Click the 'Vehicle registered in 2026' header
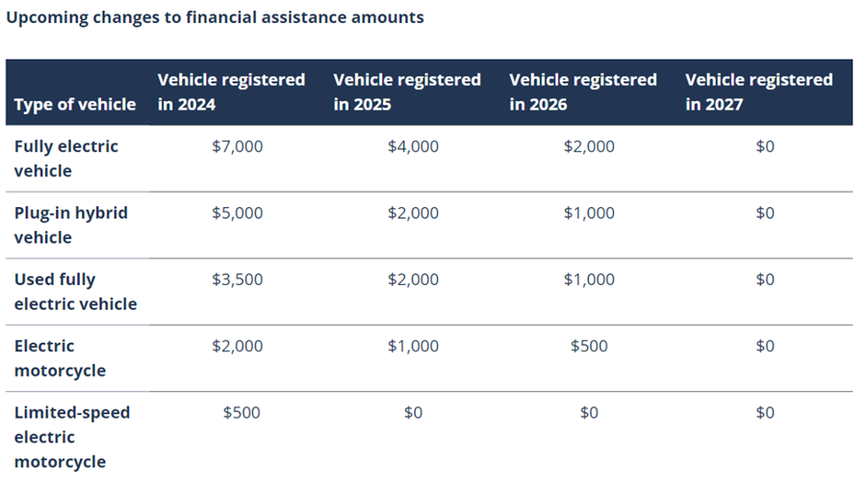The height and width of the screenshot is (493, 868). tap(583, 91)
